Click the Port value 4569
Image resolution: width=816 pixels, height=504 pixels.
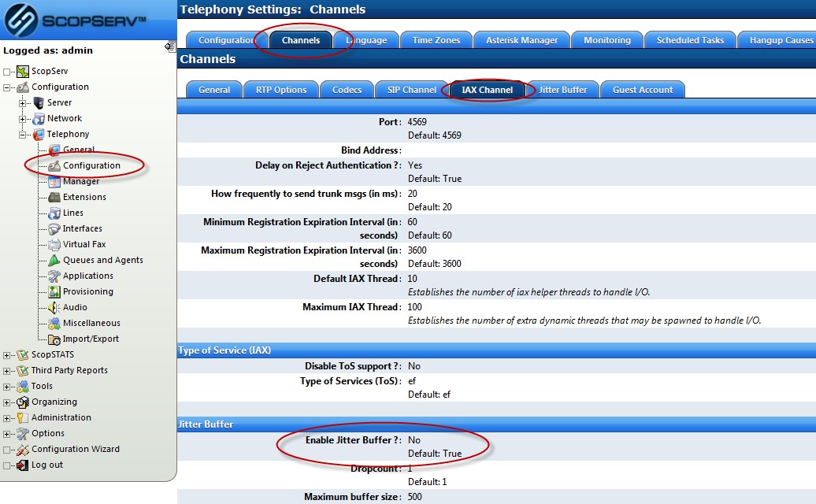pyautogui.click(x=417, y=122)
